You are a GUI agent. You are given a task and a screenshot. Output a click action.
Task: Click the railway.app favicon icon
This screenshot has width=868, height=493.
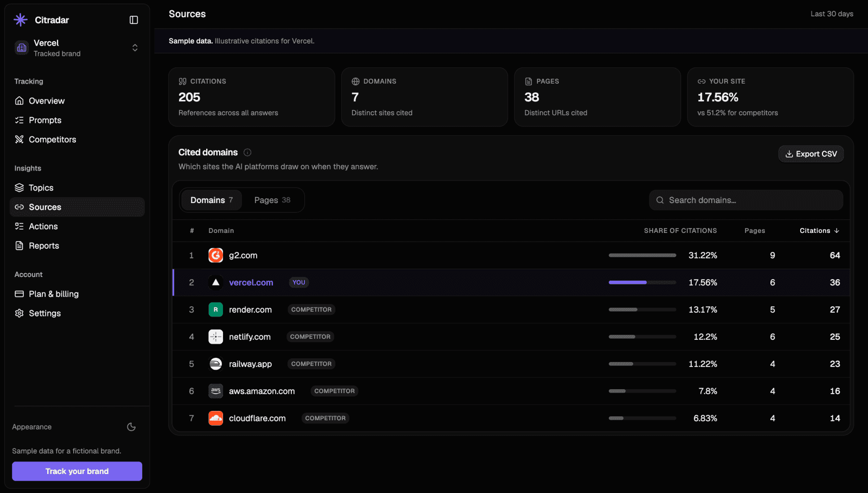point(216,364)
